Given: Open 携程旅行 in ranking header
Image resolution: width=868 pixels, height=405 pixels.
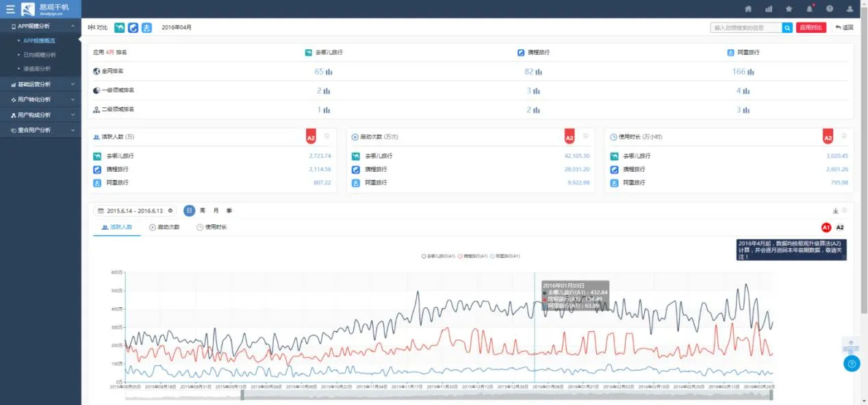Looking at the screenshot, I should pyautogui.click(x=534, y=53).
